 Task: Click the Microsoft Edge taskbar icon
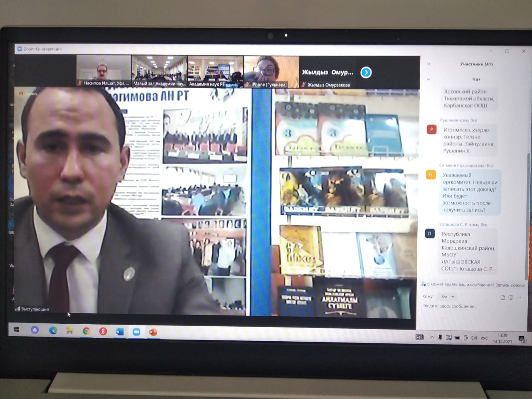53,331
